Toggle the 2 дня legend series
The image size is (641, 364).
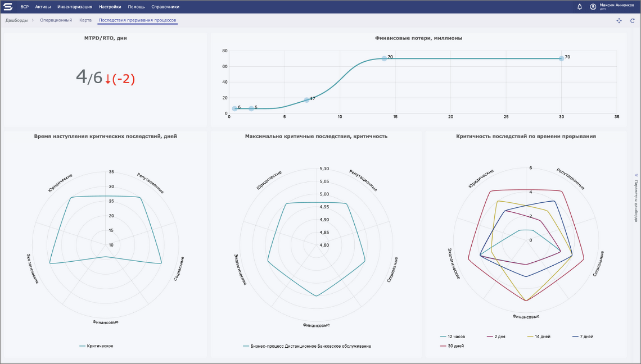pos(496,336)
